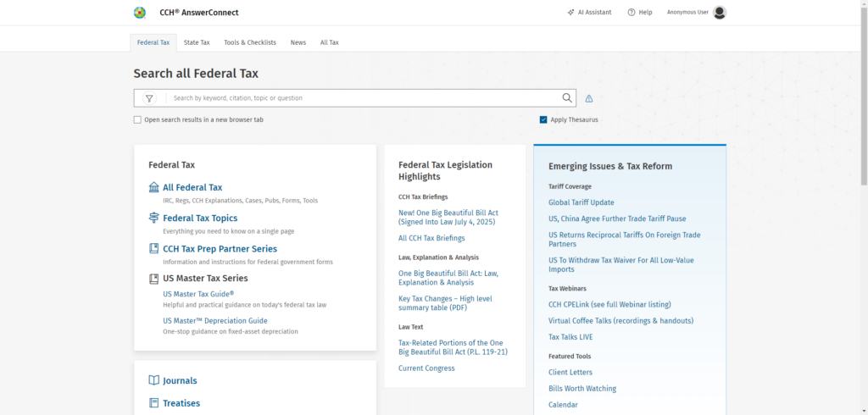Select the News tab
Viewport: 868px width, 415px height.
tap(298, 42)
